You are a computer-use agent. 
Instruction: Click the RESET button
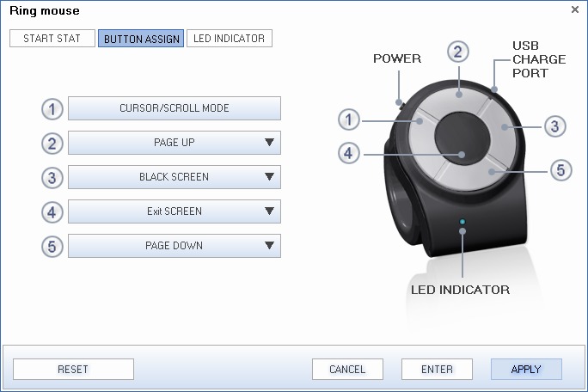(73, 369)
